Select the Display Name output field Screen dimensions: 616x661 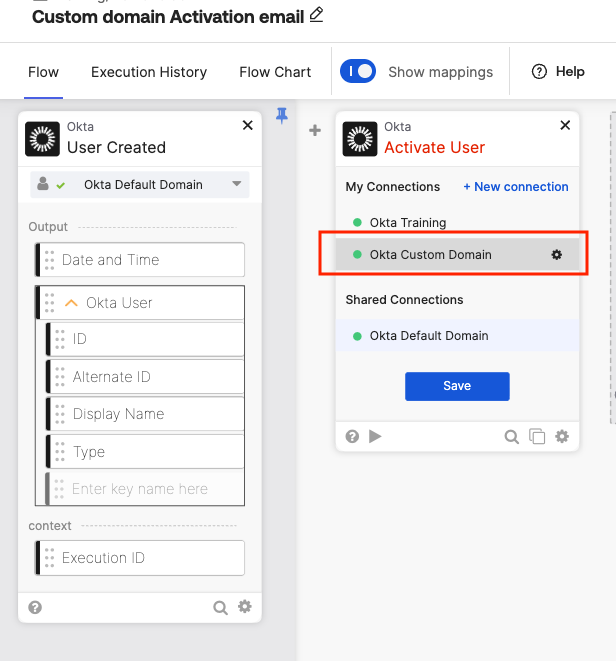click(x=145, y=414)
